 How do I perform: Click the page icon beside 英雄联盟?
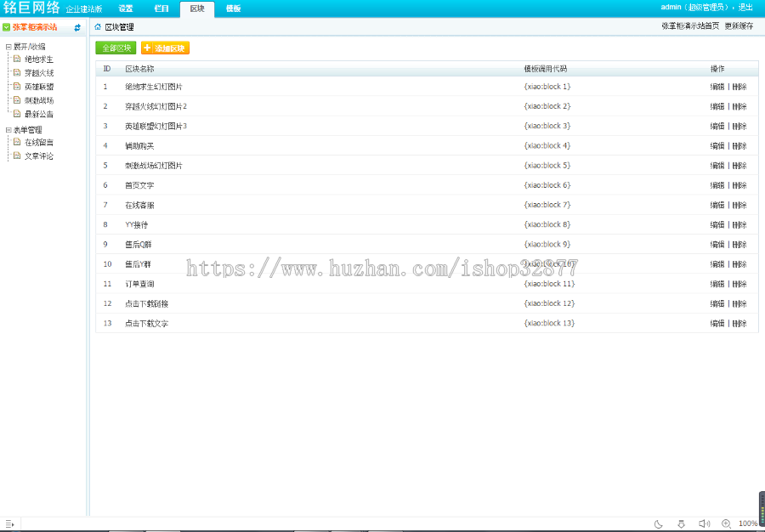point(17,87)
